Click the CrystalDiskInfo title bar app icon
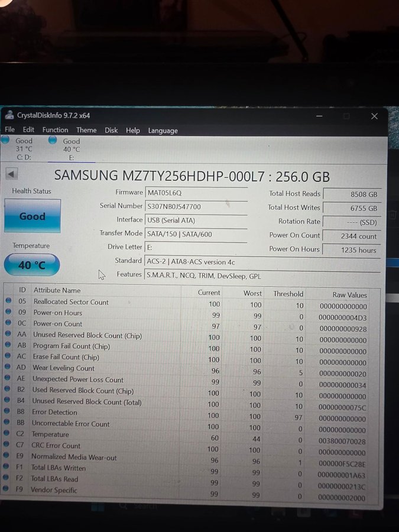This screenshot has height=532, width=399. tap(9, 115)
